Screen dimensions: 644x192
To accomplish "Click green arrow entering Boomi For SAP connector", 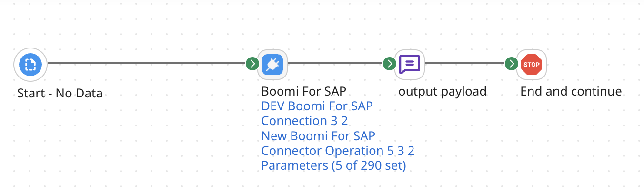I will pos(252,64).
